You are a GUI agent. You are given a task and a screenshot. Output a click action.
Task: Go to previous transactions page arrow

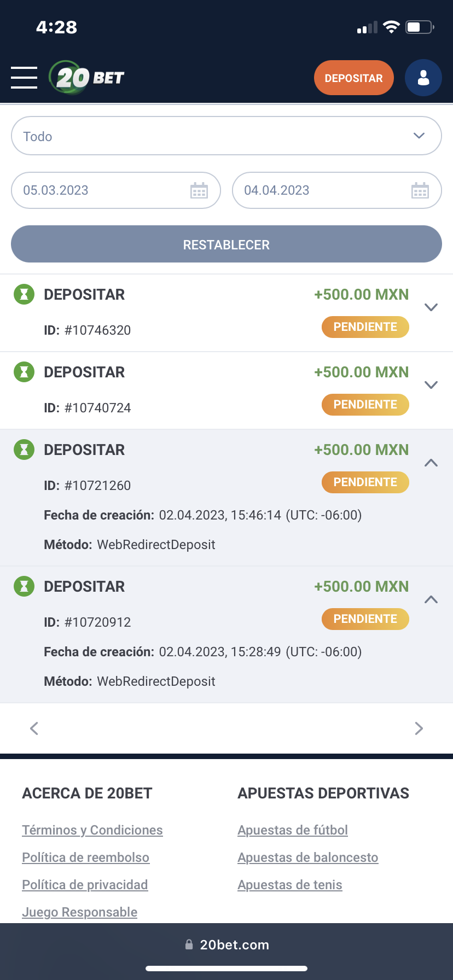click(34, 728)
